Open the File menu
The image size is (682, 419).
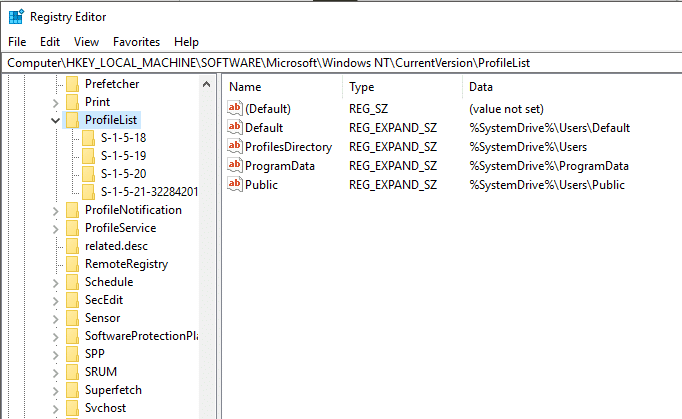tap(17, 42)
